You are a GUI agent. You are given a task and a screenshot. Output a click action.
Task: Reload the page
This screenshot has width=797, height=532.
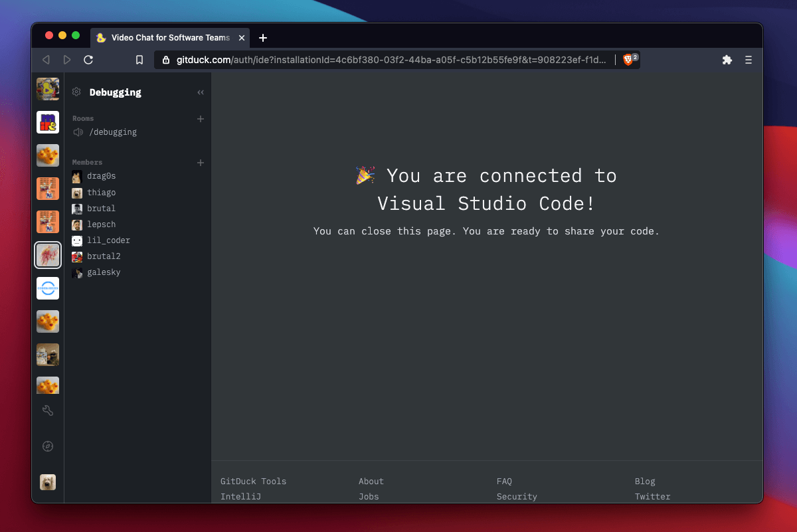coord(88,60)
